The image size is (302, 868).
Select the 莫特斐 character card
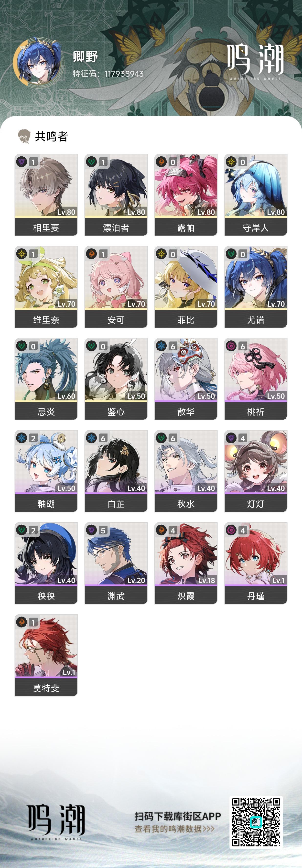[x=46, y=655]
